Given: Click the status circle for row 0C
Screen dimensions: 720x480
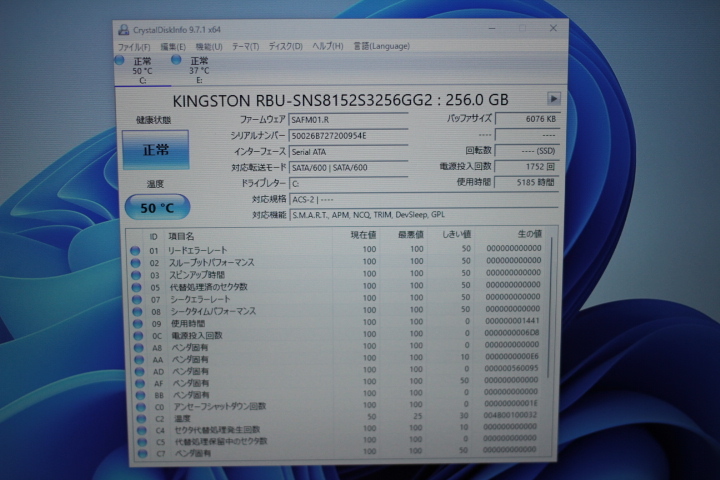Looking at the screenshot, I should pyautogui.click(x=138, y=336).
